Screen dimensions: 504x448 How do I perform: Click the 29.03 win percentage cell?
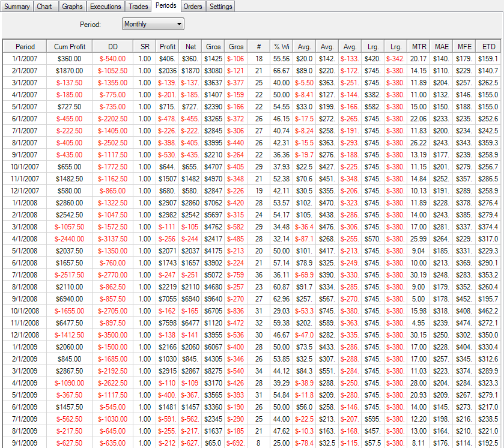coord(282,310)
